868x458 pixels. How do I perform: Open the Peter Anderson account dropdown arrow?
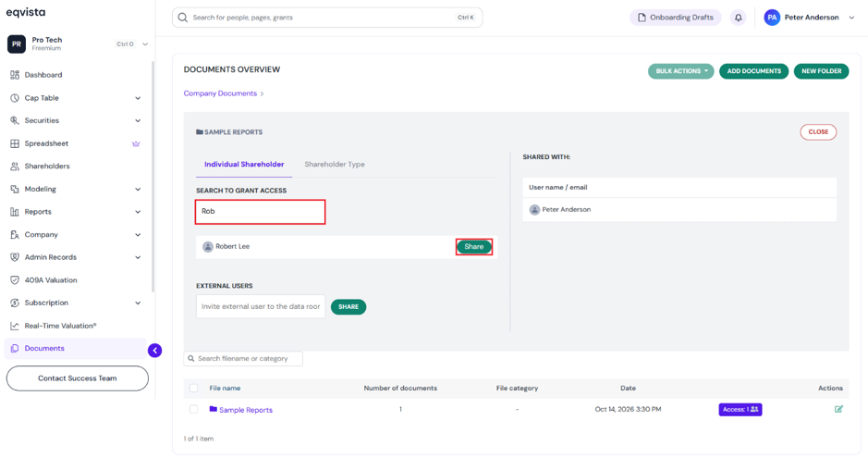(x=851, y=18)
